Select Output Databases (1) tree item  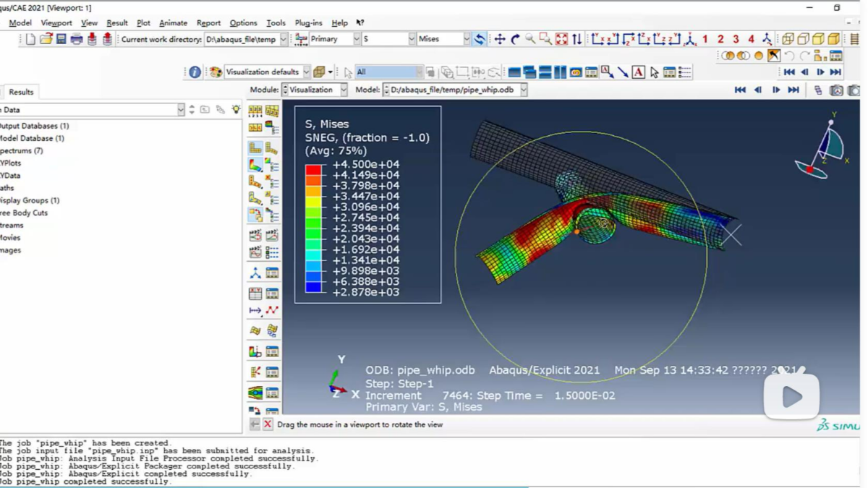[x=35, y=126]
